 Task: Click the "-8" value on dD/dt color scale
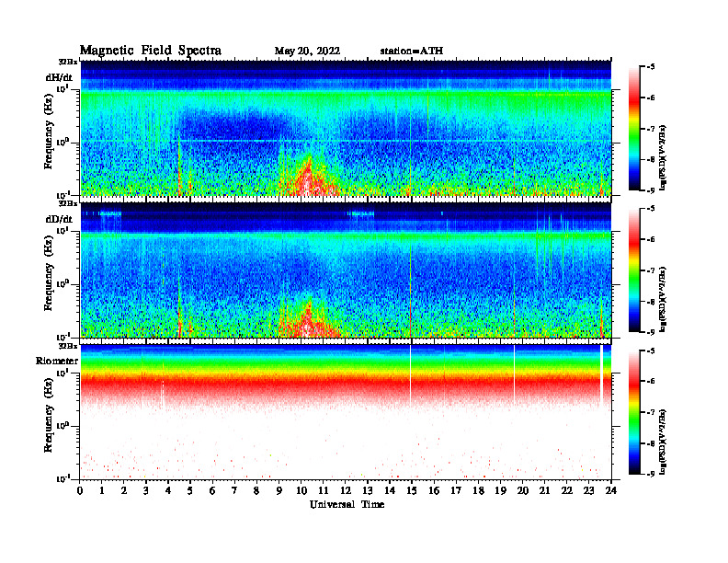coord(651,302)
